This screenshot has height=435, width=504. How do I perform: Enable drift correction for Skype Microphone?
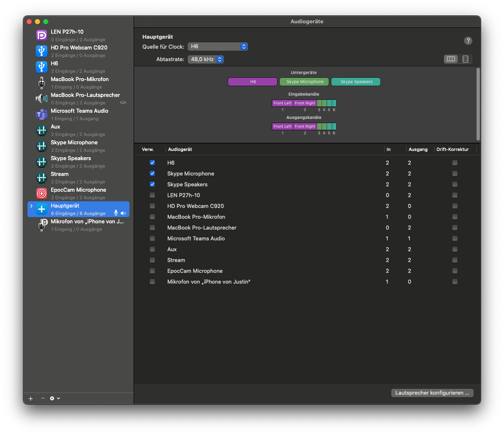[x=455, y=173]
